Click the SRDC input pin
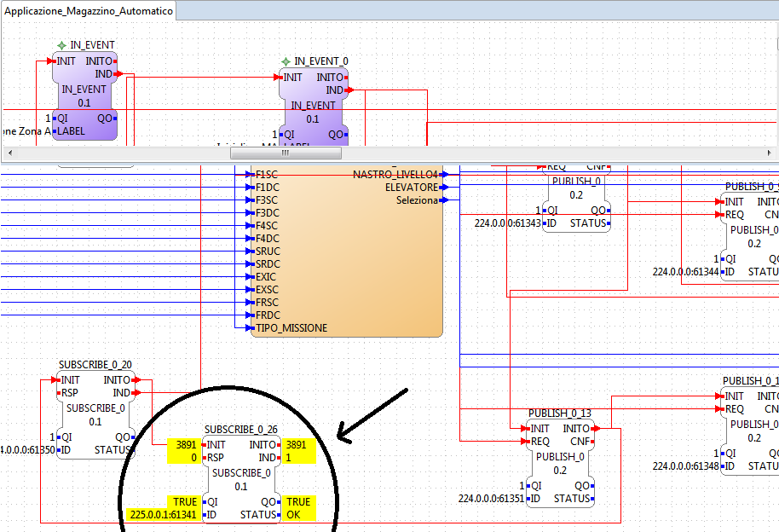Screen dimensions: 779x532 [x=268, y=264]
